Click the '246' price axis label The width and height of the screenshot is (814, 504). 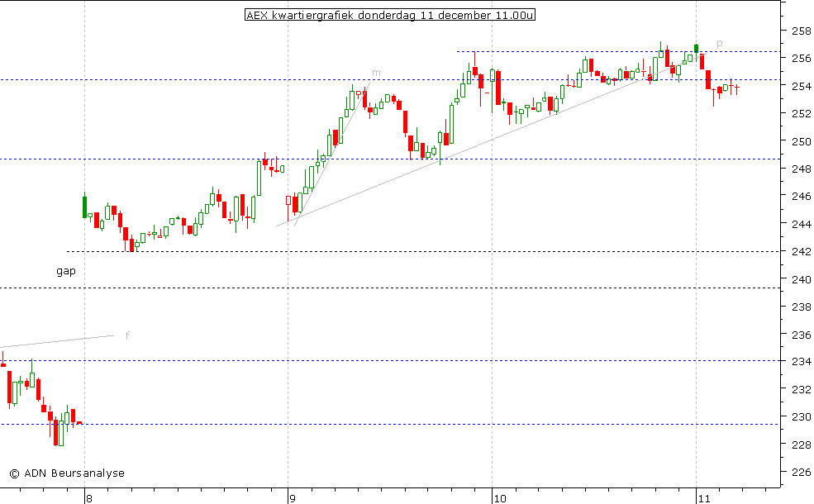(x=802, y=197)
